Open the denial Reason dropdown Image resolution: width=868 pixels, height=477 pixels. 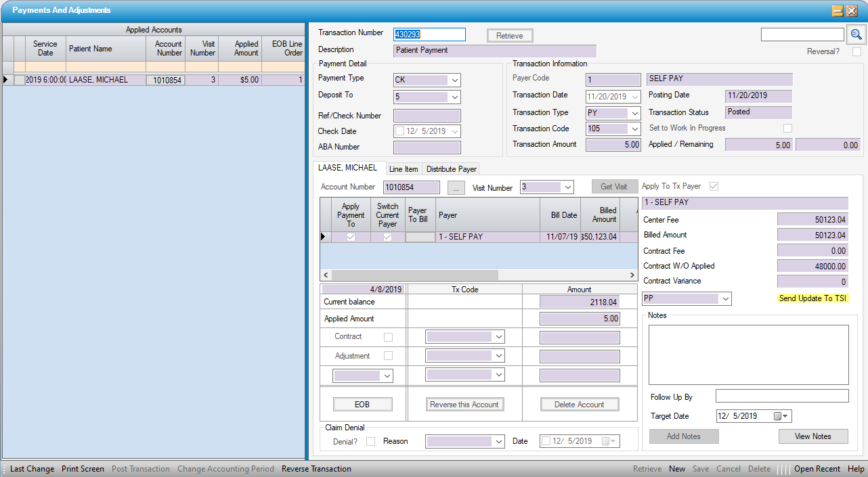coord(498,441)
